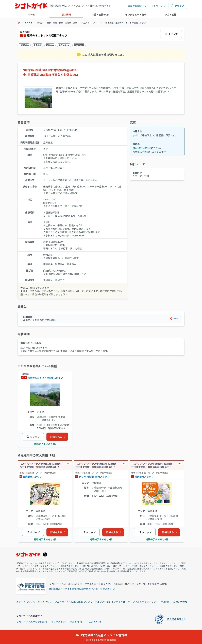Open the しゅふきた external site link
202x644 pixels.
94,622
